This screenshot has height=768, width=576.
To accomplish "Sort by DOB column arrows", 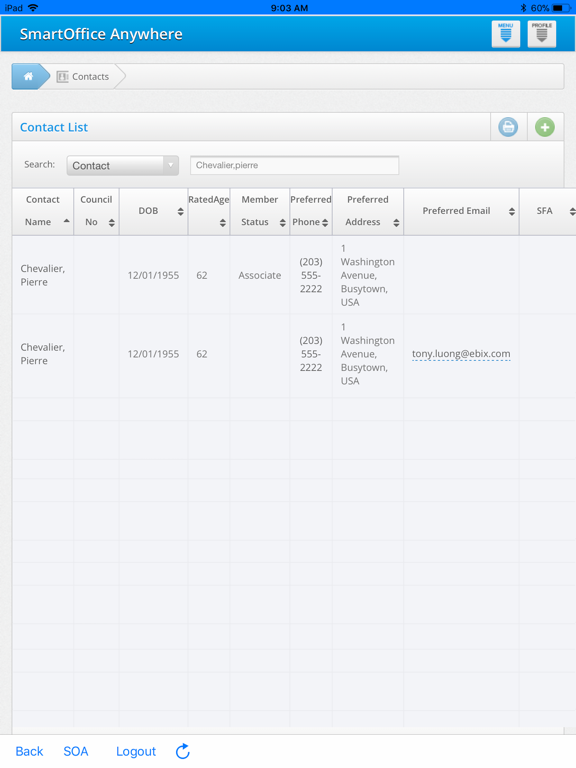I will [x=180, y=211].
